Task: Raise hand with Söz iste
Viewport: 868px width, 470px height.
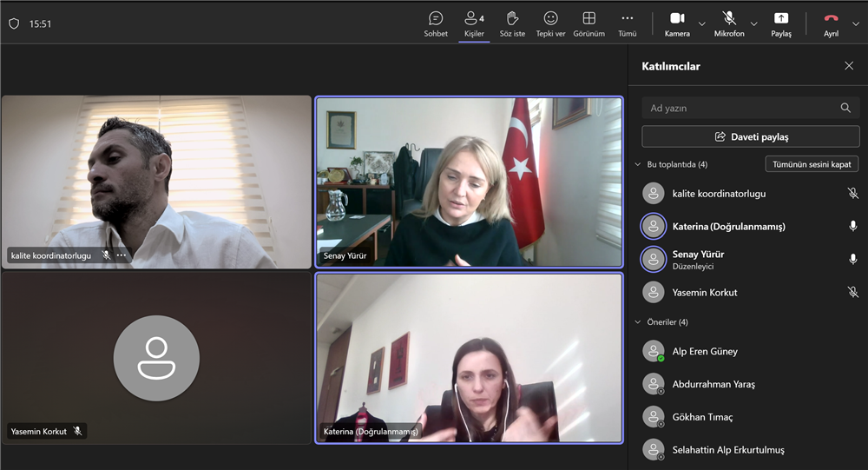Action: tap(512, 23)
